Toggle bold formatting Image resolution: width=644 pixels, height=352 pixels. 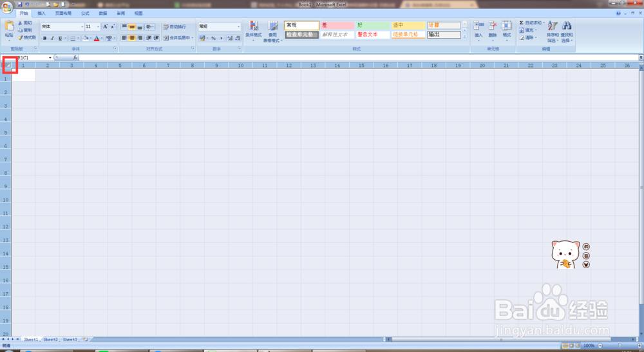point(45,38)
